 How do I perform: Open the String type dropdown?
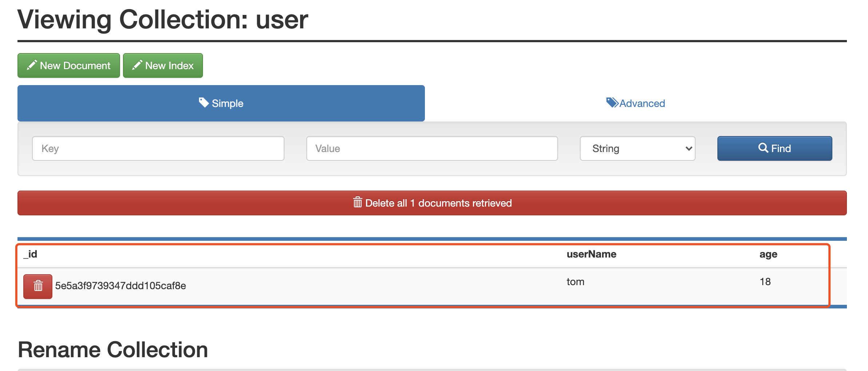coord(637,148)
